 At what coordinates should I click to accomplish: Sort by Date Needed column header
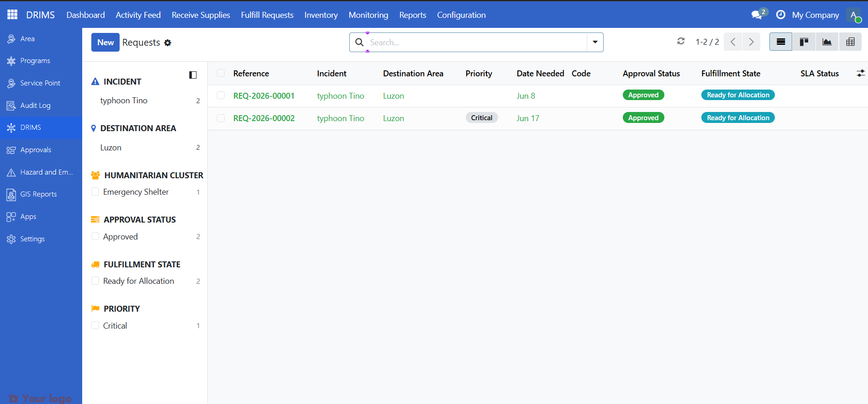tap(540, 73)
